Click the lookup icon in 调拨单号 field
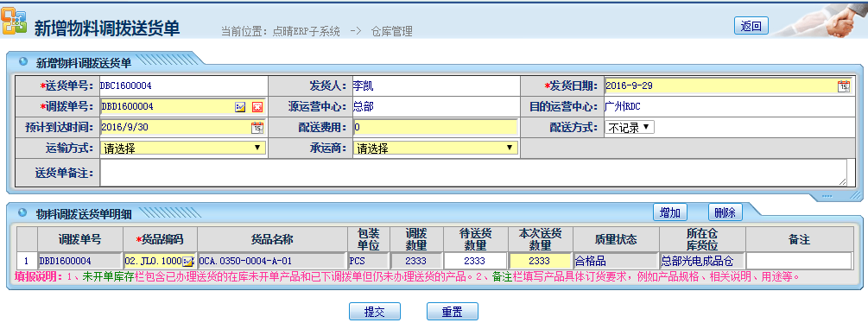 pyautogui.click(x=240, y=107)
